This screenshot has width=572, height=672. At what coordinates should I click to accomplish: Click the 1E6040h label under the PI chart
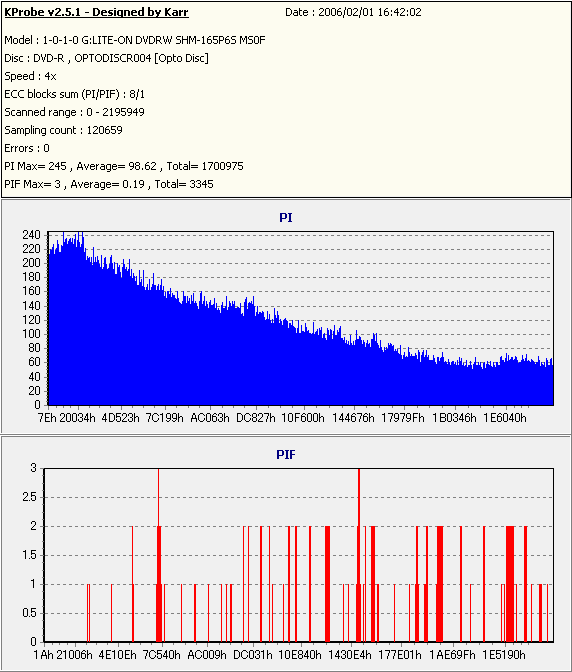pyautogui.click(x=505, y=418)
